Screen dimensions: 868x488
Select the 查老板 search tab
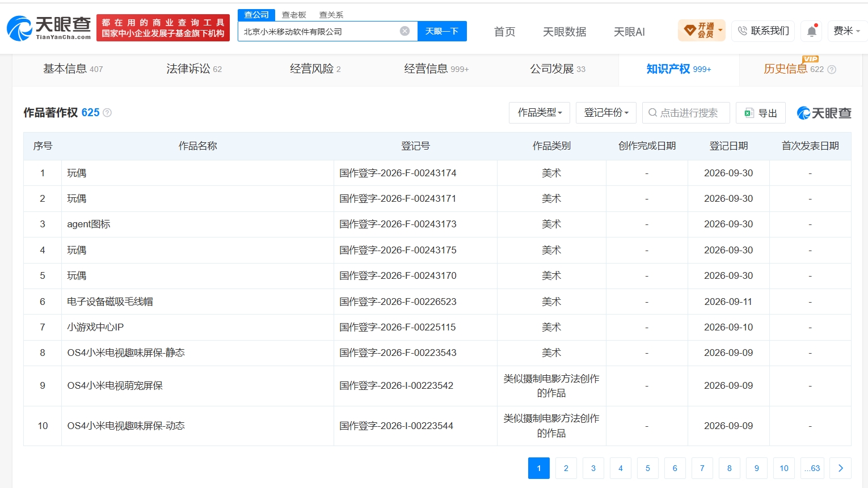point(294,15)
